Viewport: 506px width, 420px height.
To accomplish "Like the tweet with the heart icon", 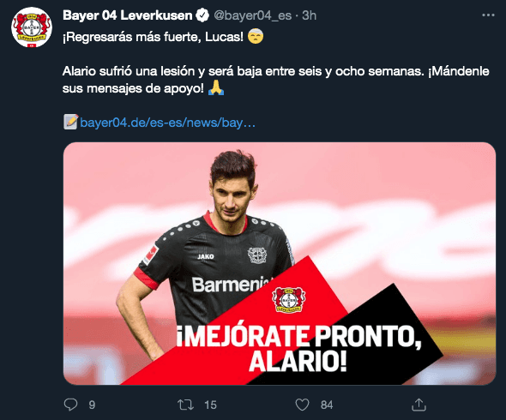I will [303, 405].
